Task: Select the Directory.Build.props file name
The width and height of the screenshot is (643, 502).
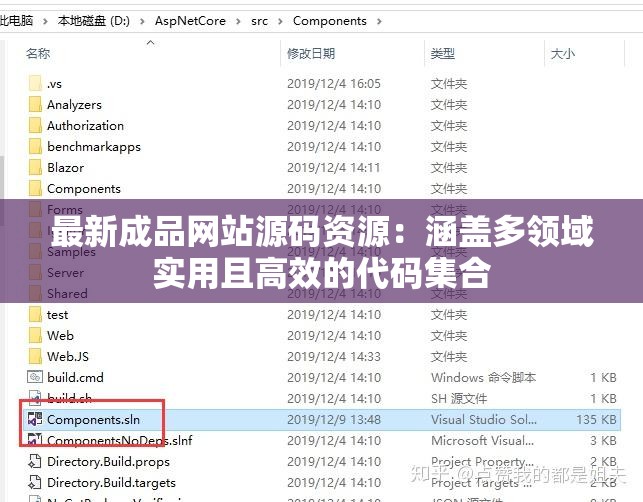Action: pos(108,462)
